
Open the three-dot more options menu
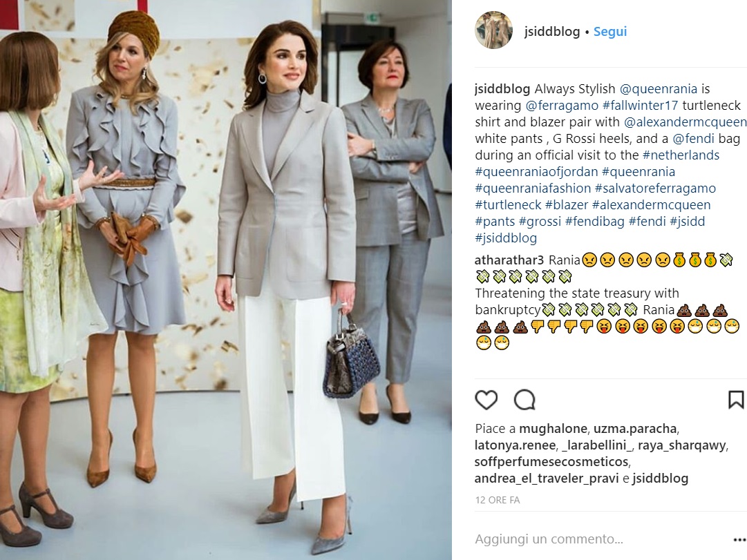739,539
